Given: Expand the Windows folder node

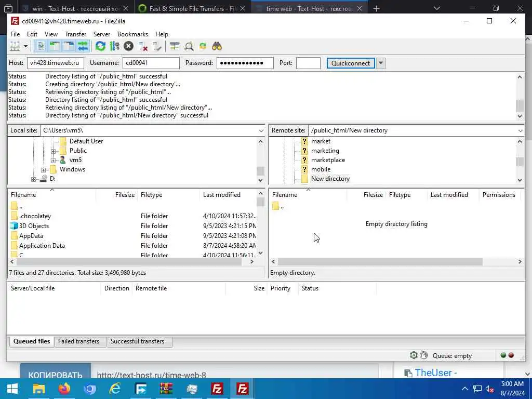Looking at the screenshot, I should point(44,170).
